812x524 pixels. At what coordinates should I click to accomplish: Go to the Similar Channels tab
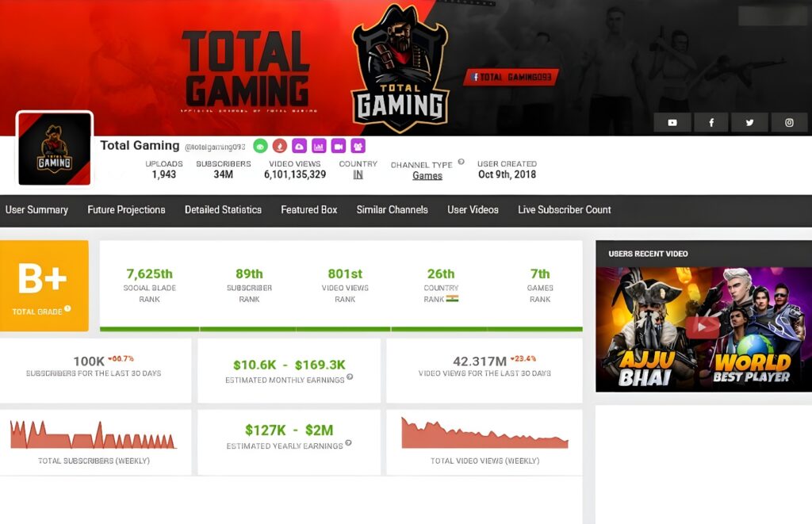pyautogui.click(x=392, y=210)
